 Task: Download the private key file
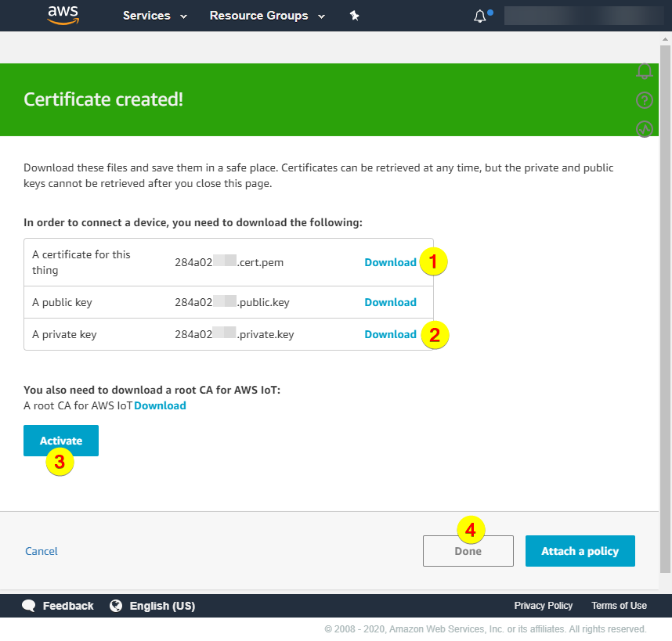coord(390,334)
